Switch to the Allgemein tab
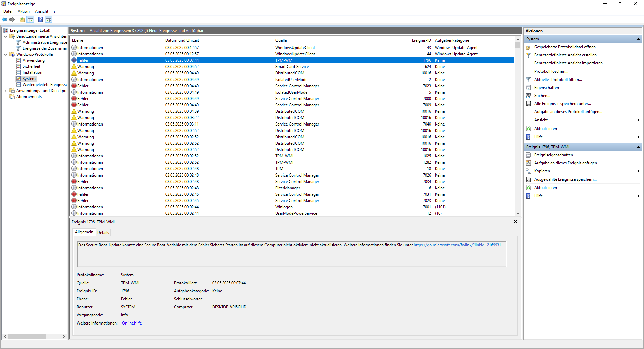This screenshot has height=349, width=644. 84,232
